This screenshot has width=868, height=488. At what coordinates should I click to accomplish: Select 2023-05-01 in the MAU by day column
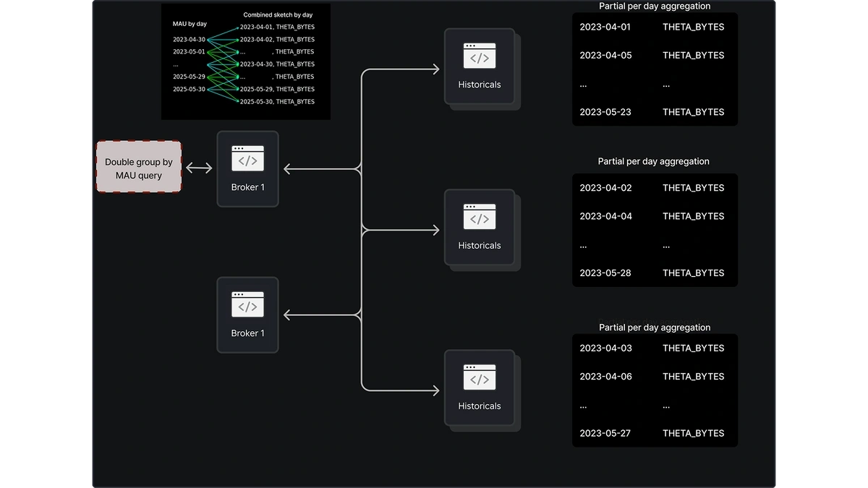pos(189,52)
